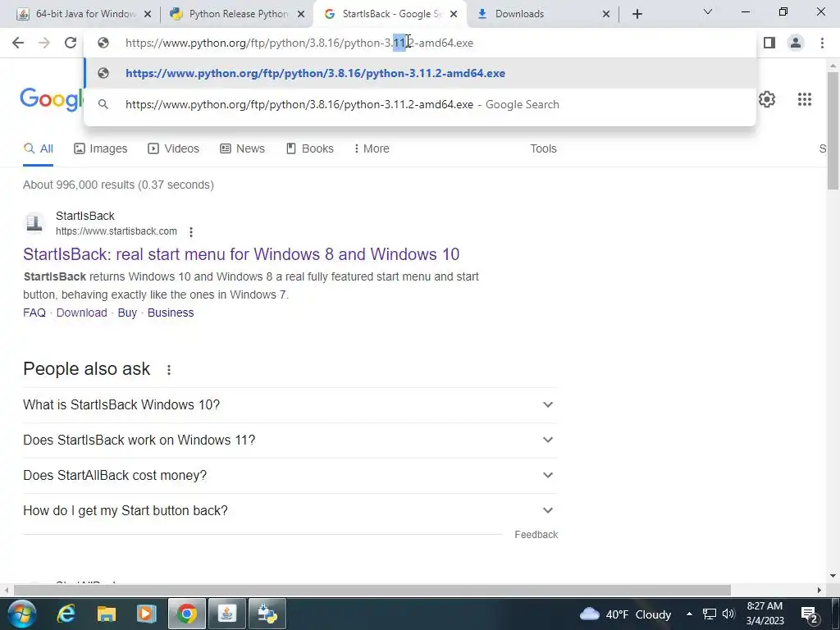This screenshot has width=840, height=630.
Task: Switch to the Python Release tab
Action: coord(235,14)
